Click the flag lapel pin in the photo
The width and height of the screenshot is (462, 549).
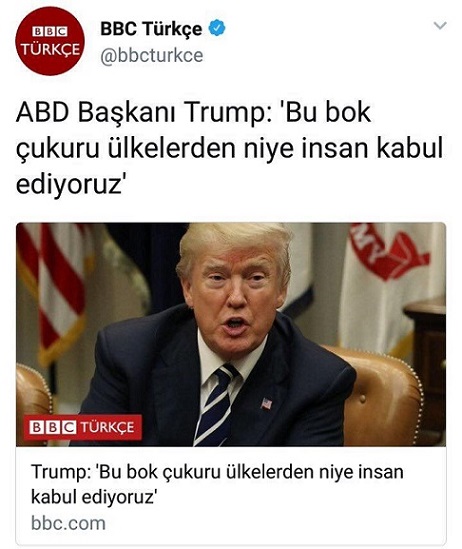tap(266, 403)
